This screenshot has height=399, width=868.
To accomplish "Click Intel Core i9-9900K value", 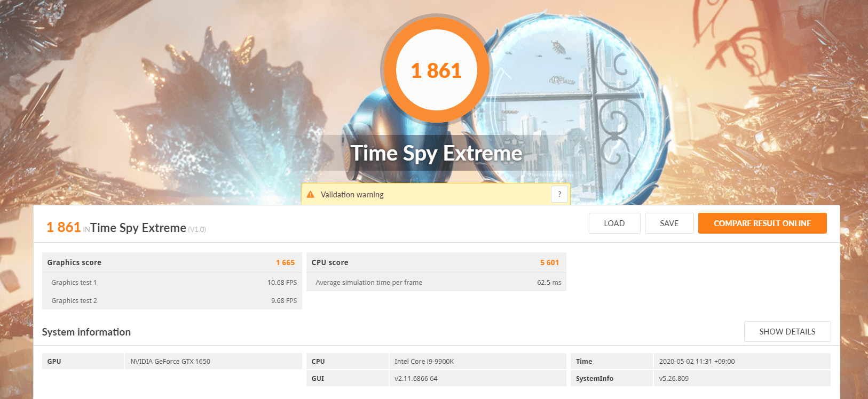I will 424,362.
